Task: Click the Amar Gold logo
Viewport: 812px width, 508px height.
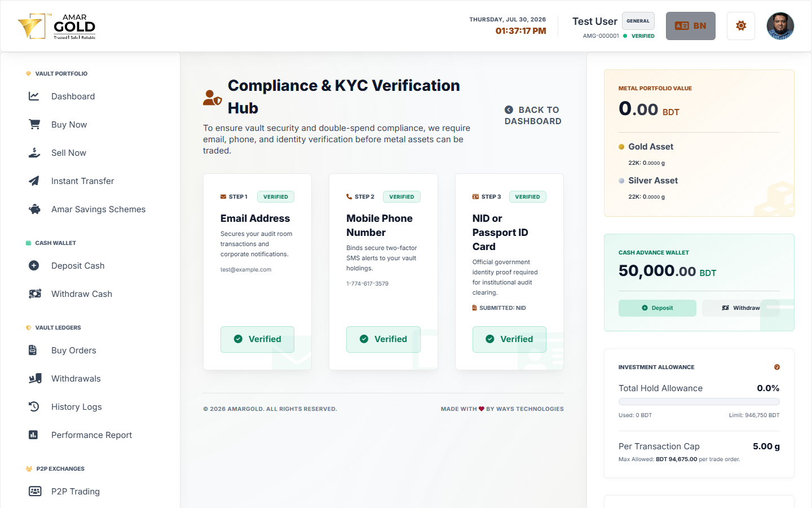Action: coord(57,26)
